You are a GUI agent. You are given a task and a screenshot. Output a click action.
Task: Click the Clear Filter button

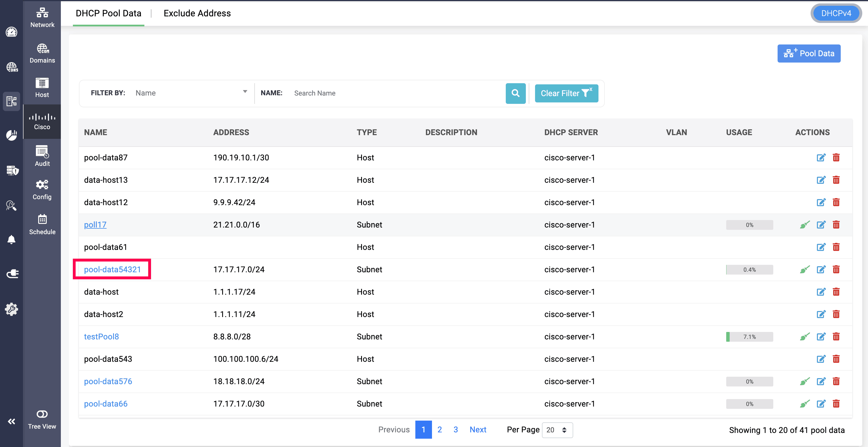pyautogui.click(x=566, y=93)
